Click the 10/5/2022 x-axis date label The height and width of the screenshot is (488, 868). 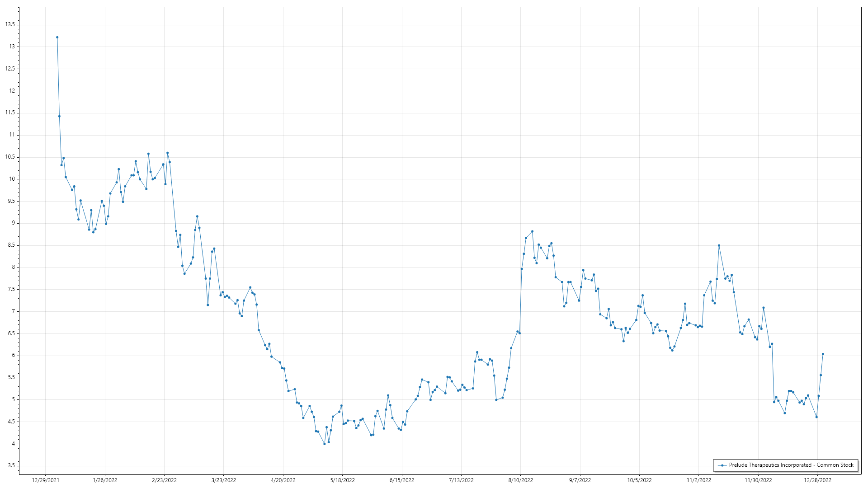click(639, 480)
